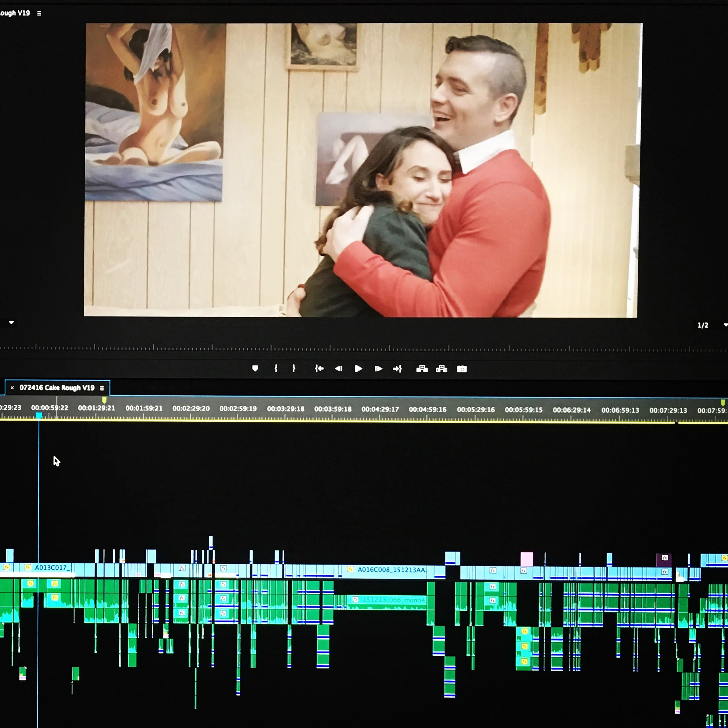Click the Mark In button
This screenshot has height=728, width=728.
coord(276,369)
